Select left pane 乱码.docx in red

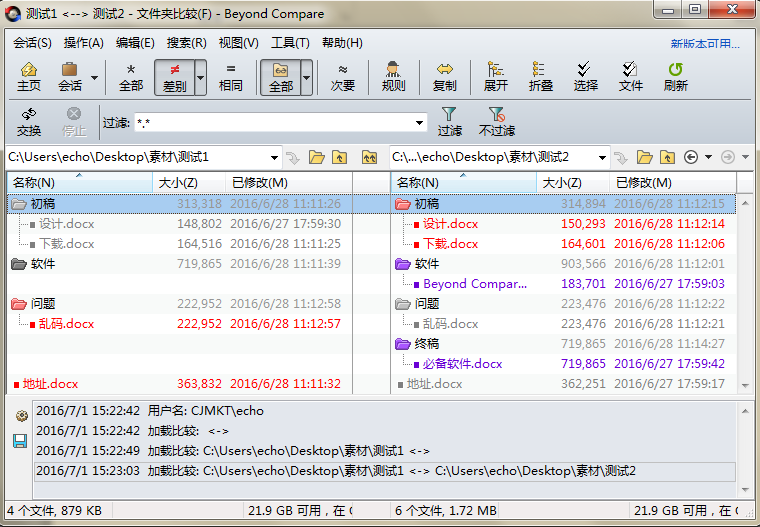click(180, 324)
